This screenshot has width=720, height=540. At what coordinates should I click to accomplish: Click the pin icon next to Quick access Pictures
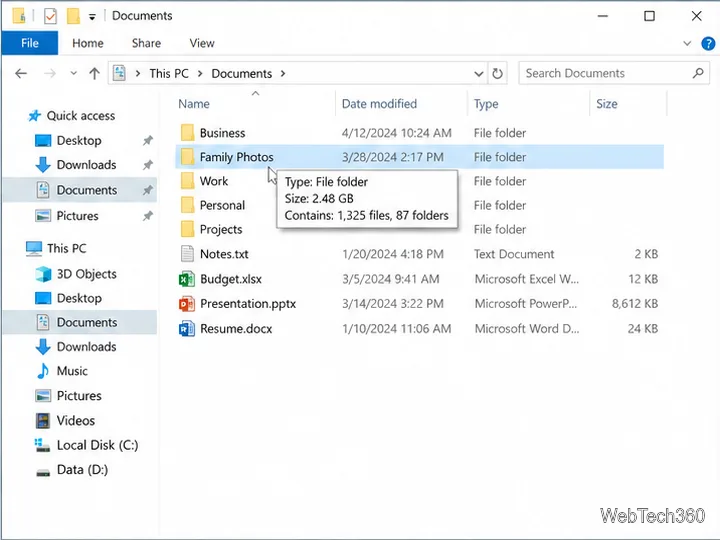coord(147,216)
